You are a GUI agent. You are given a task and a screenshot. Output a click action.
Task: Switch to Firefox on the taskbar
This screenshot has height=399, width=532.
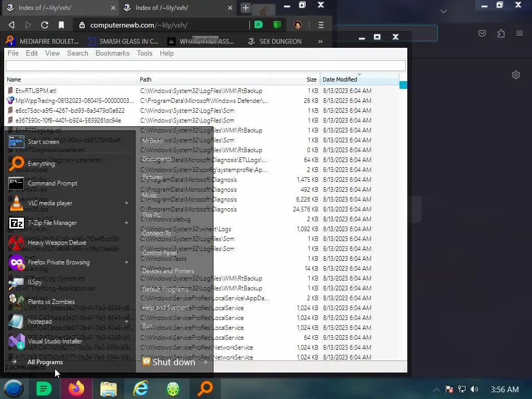point(76,389)
